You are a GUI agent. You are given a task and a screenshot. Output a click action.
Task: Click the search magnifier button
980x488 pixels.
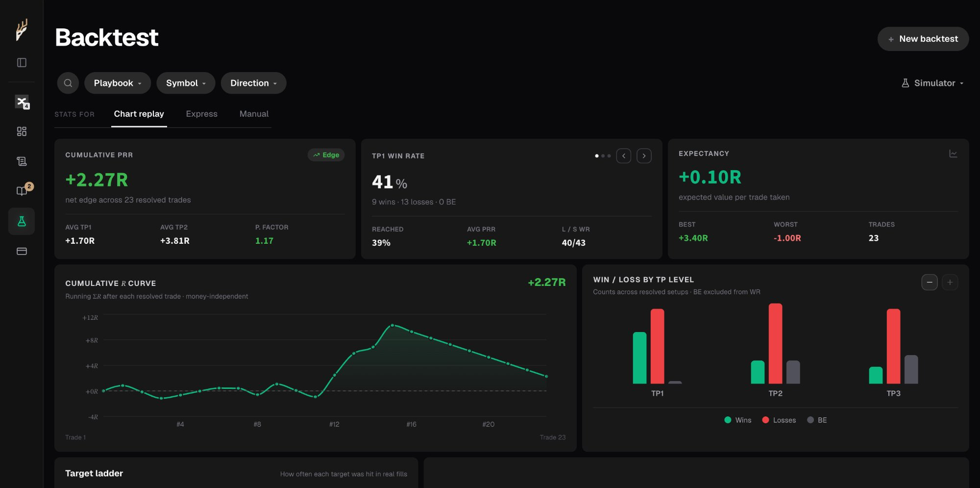pyautogui.click(x=68, y=83)
